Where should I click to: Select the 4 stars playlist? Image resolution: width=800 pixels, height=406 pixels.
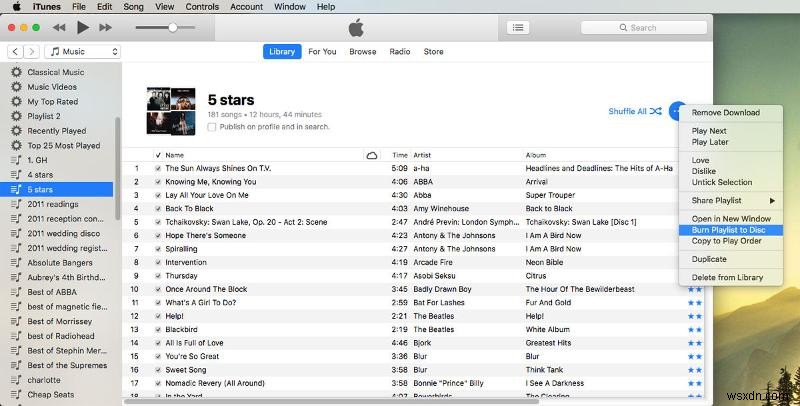tap(40, 175)
